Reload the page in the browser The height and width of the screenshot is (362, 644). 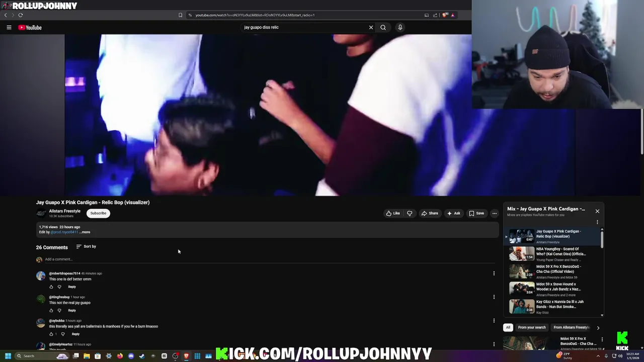click(21, 15)
